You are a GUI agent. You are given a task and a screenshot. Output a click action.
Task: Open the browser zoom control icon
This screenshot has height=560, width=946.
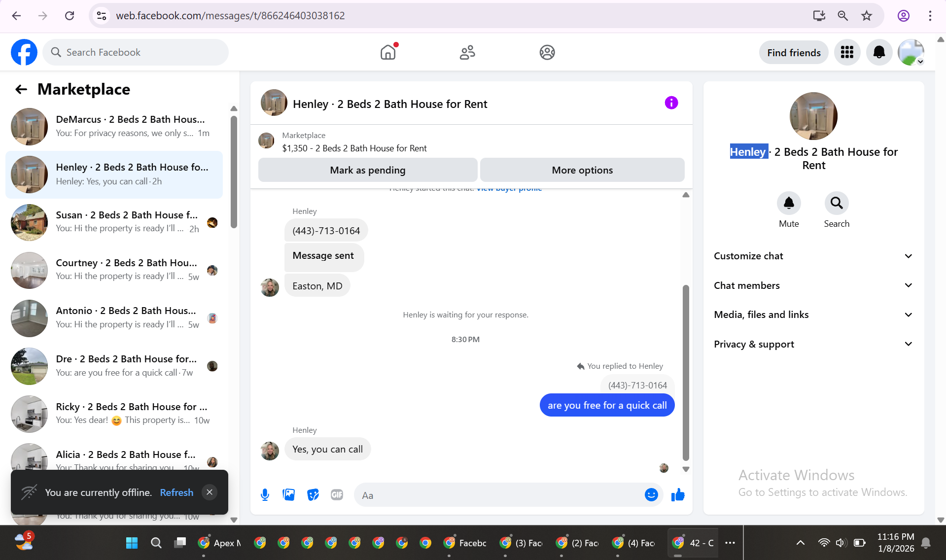point(843,16)
